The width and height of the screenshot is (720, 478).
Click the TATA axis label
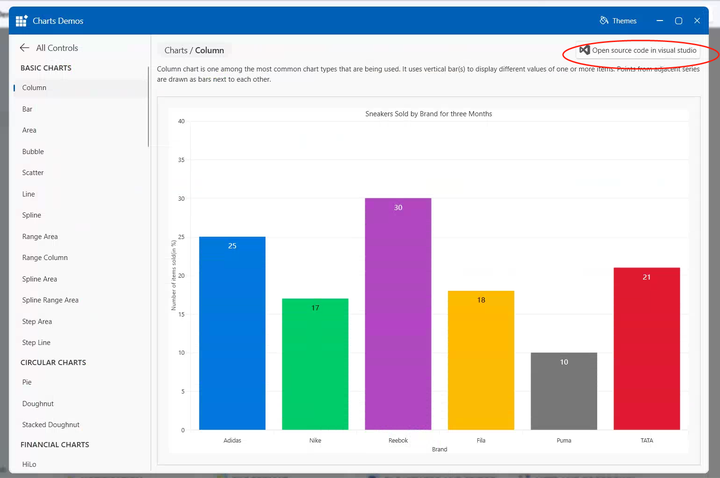[x=647, y=440]
